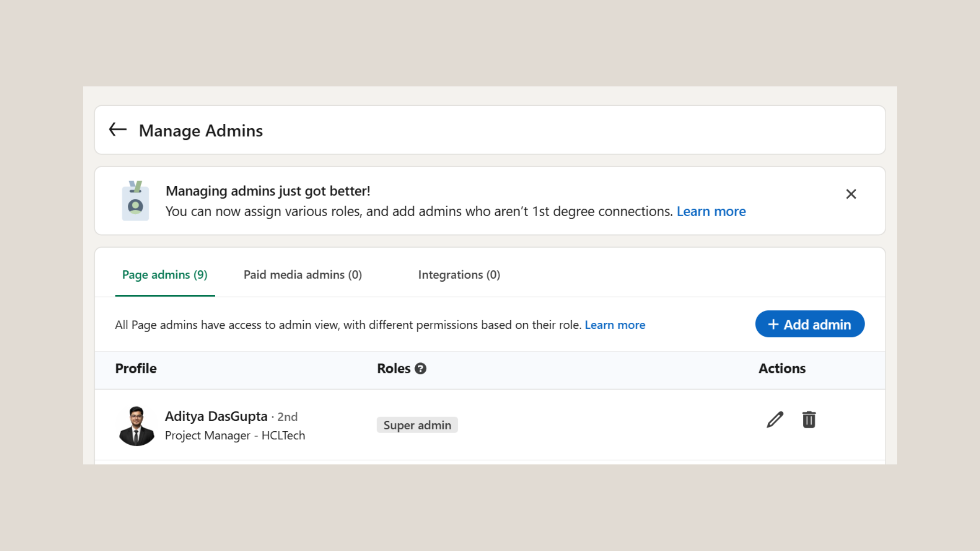The image size is (980, 551).
Task: Click the Roles column header text
Action: [x=394, y=369]
